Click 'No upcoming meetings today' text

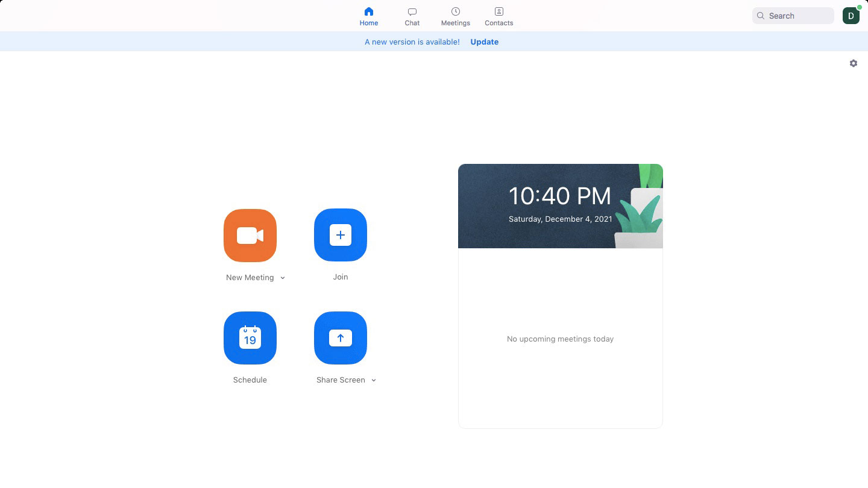[x=561, y=339]
